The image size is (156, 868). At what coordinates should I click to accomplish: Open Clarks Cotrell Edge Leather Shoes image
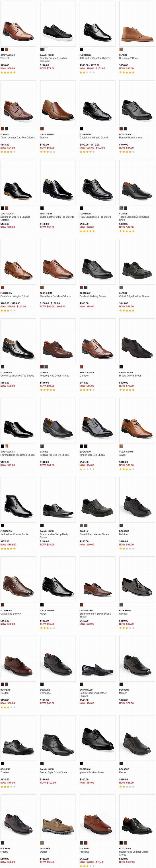click(137, 262)
